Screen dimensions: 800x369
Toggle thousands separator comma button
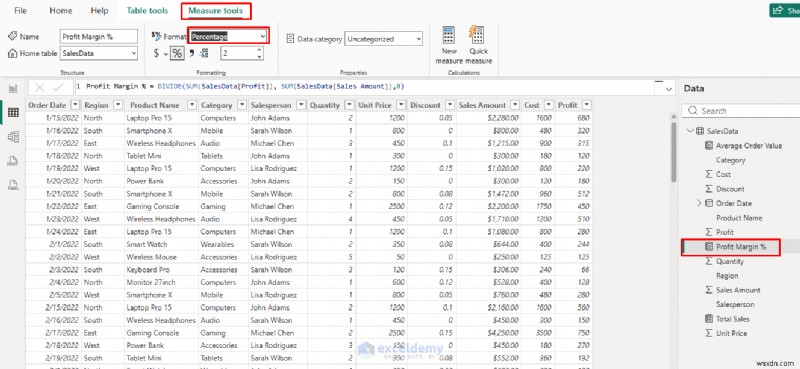(192, 53)
